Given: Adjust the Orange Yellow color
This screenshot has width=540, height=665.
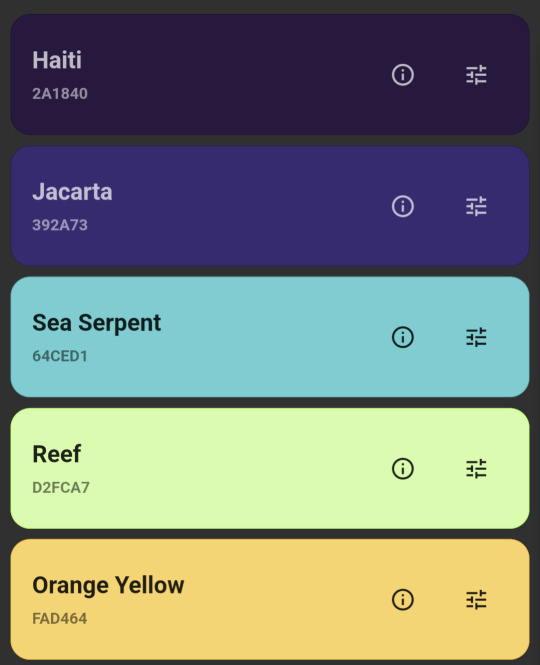Looking at the screenshot, I should pos(476,600).
